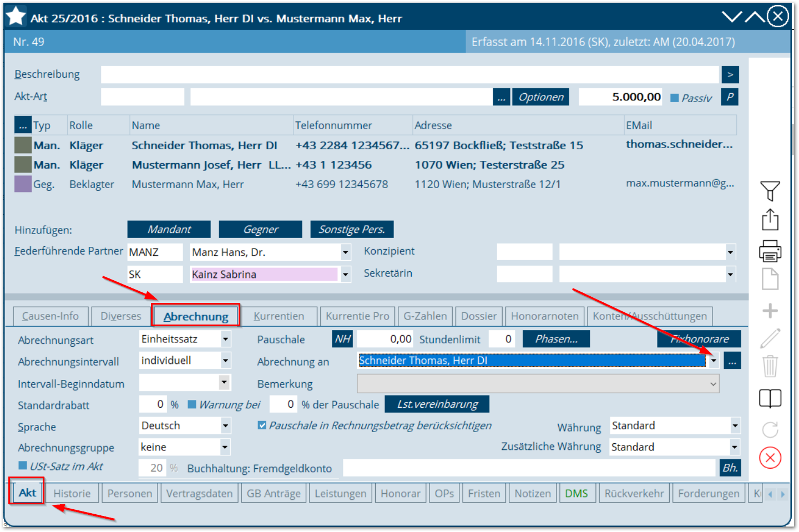Click the share/export icon in sidebar
Viewport: 799px width, 532px height.
coord(770,220)
